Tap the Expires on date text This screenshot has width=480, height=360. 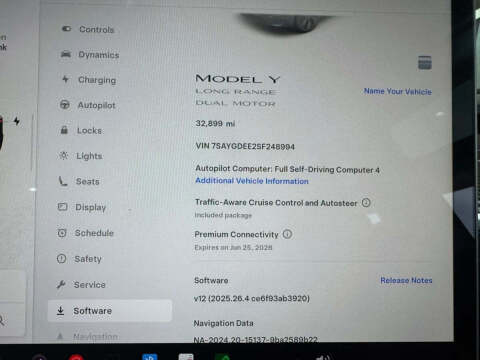(x=233, y=247)
